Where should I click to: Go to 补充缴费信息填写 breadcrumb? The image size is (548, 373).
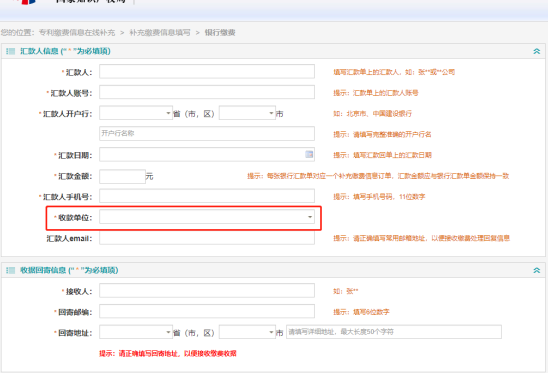pyautogui.click(x=160, y=33)
